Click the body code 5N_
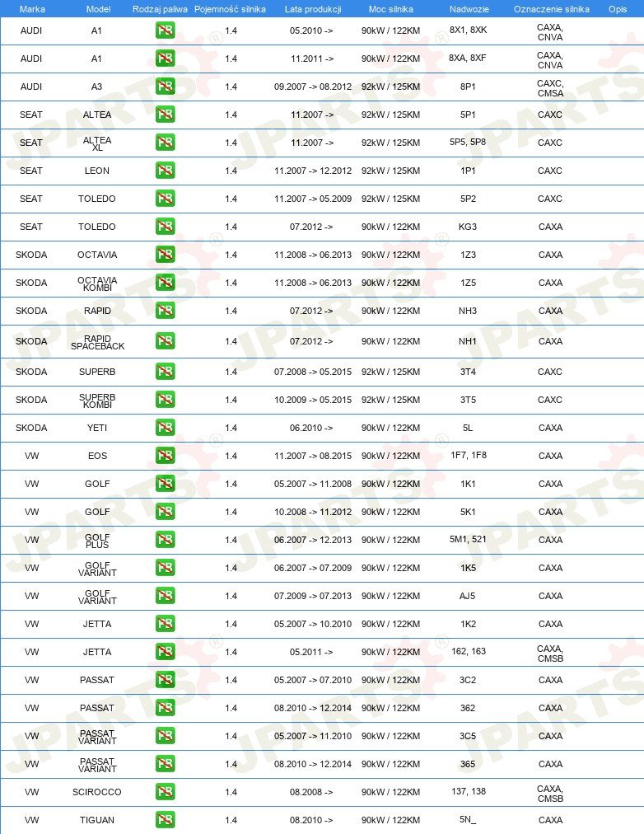 pos(468,819)
